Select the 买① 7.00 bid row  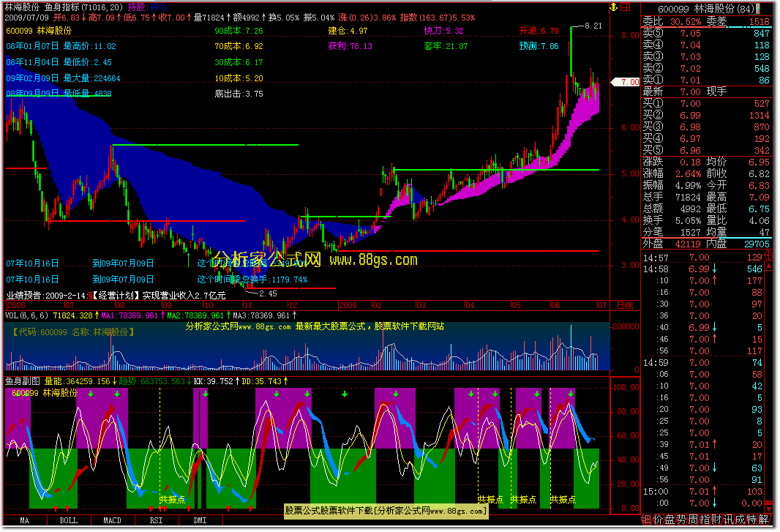coord(706,103)
